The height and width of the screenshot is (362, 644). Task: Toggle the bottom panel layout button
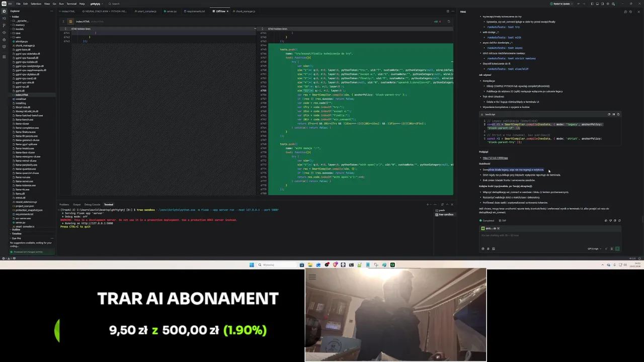click(x=597, y=4)
